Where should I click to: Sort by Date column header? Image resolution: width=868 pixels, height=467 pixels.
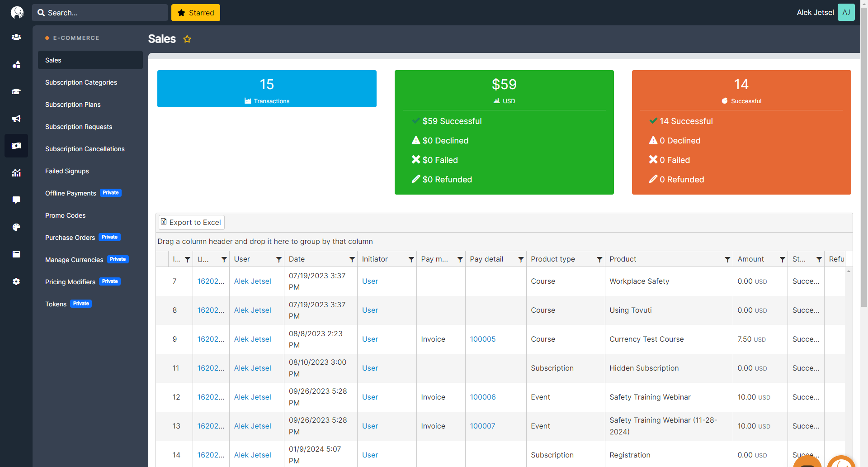point(297,259)
